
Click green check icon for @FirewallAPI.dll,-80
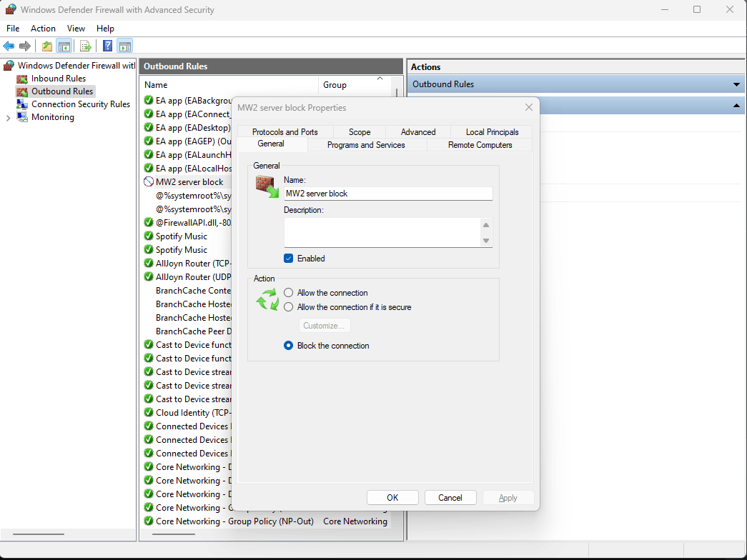(149, 222)
